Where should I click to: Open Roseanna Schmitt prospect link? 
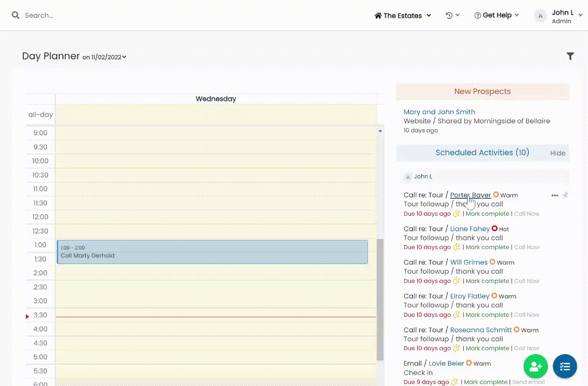(481, 330)
